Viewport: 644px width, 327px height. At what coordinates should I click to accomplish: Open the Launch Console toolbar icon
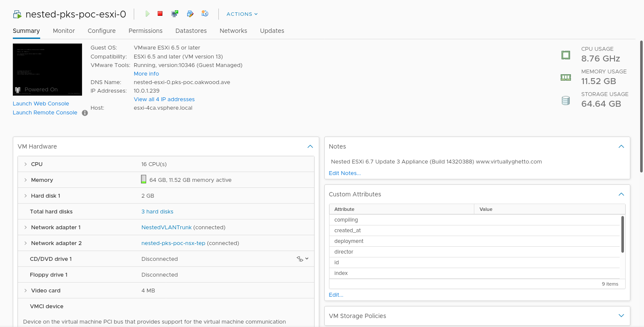[175, 14]
